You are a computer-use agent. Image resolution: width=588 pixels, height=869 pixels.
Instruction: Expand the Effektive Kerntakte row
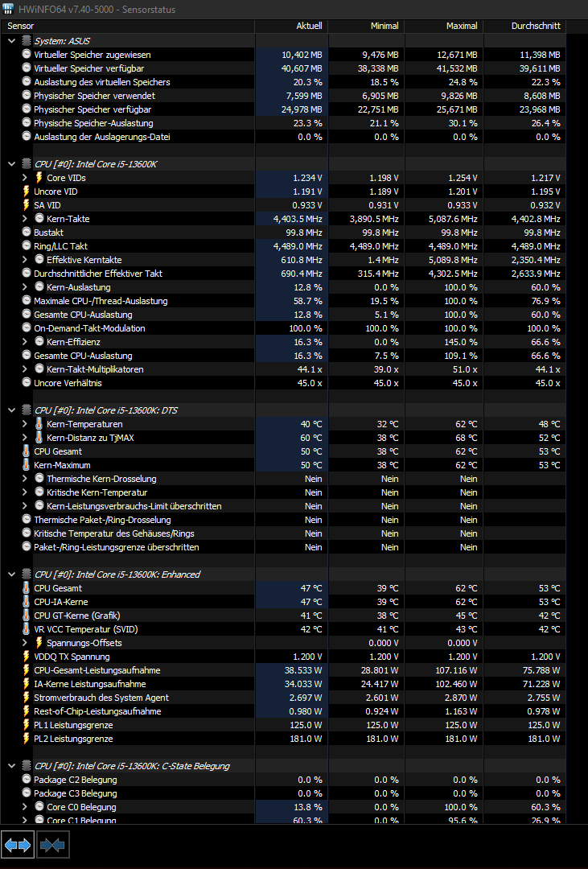point(24,259)
